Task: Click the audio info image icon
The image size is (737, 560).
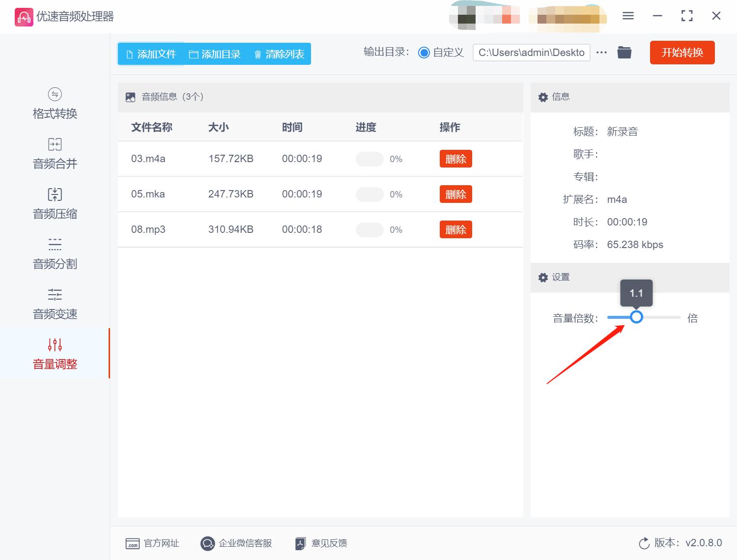Action: click(x=130, y=97)
